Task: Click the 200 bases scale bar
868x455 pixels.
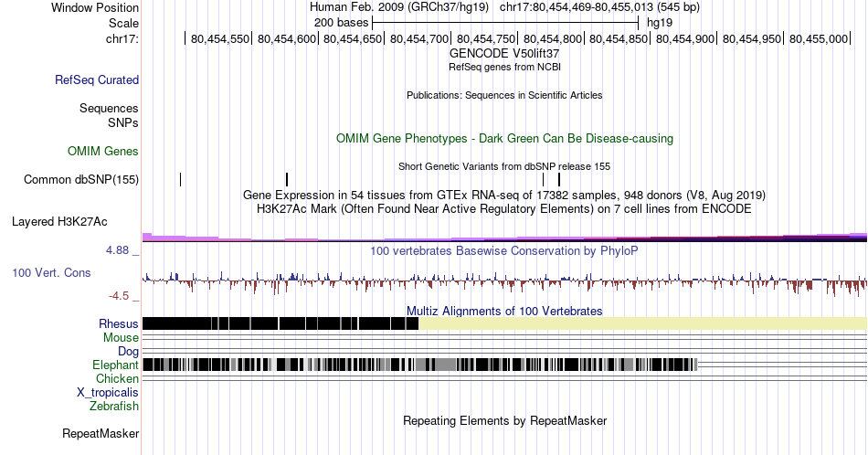Action: point(505,23)
